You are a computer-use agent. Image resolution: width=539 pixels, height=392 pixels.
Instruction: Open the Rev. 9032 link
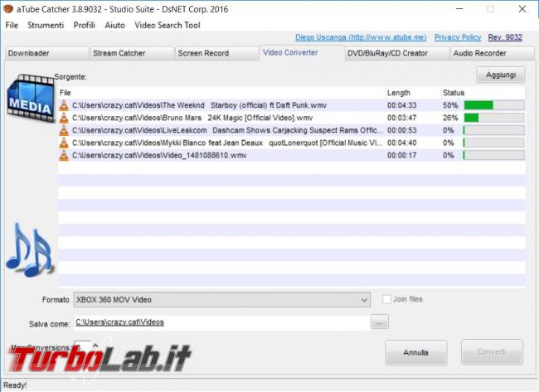pos(505,37)
